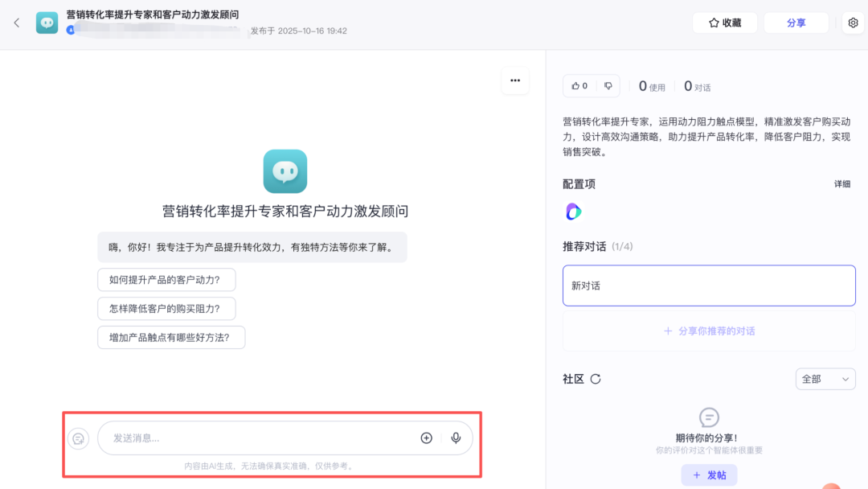The height and width of the screenshot is (489, 868).
Task: Open the 全部 filter dropdown
Action: (x=825, y=379)
